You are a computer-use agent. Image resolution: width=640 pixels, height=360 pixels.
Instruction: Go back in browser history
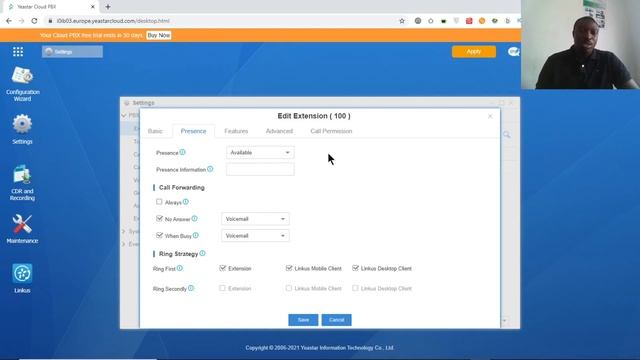click(x=9, y=21)
